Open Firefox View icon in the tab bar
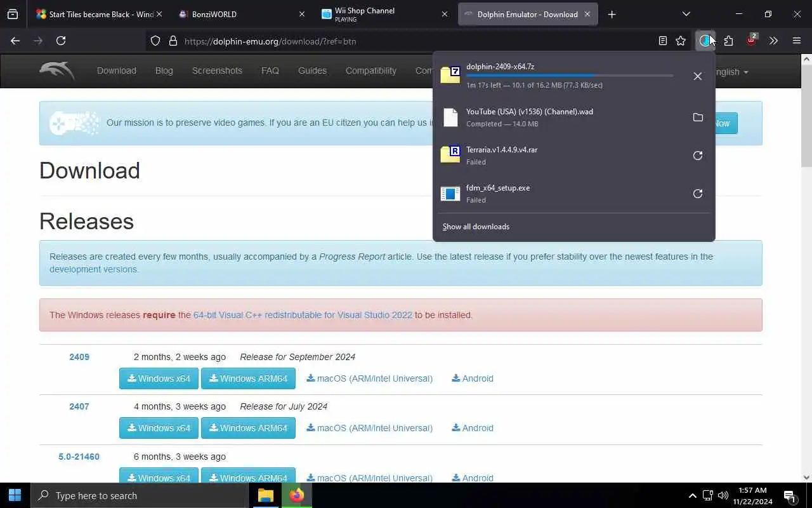Viewport: 812px width, 508px height. 13,14
